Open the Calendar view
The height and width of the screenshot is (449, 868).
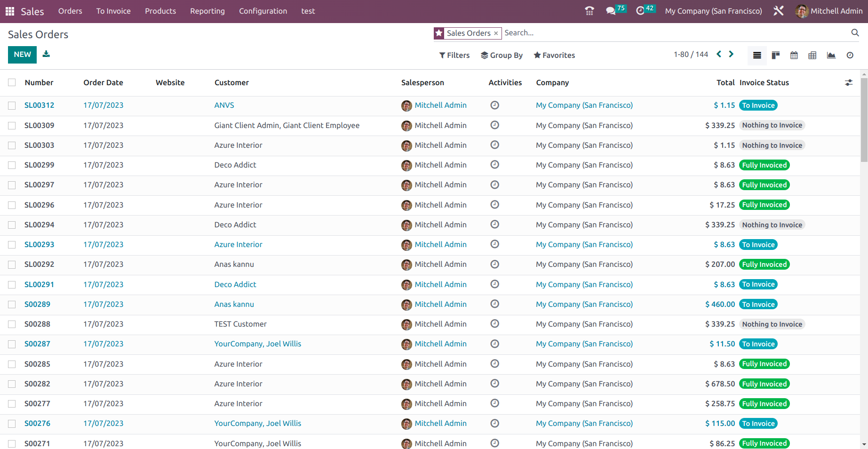coord(794,55)
